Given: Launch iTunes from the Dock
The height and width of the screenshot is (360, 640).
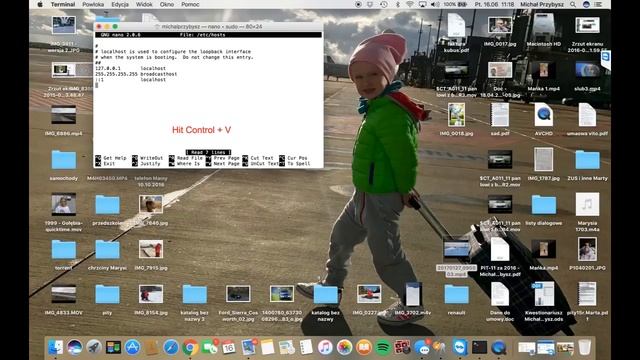Looking at the screenshot, I should 325,347.
